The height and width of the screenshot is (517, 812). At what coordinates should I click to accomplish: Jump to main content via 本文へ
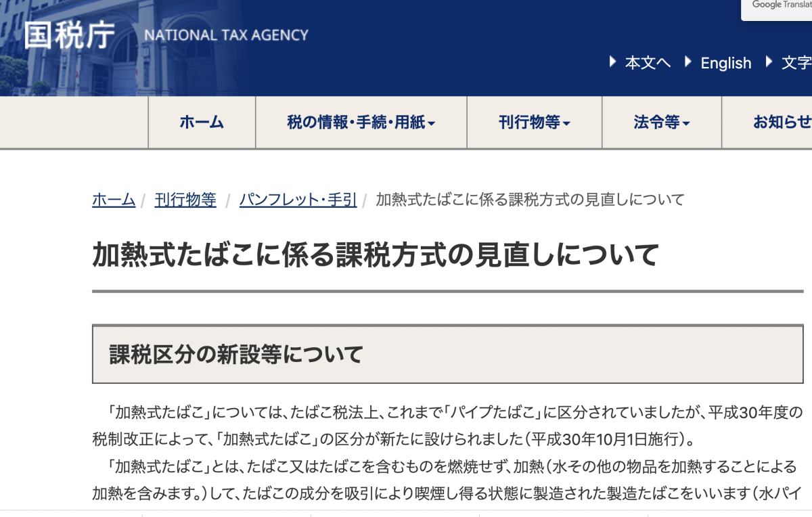648,63
